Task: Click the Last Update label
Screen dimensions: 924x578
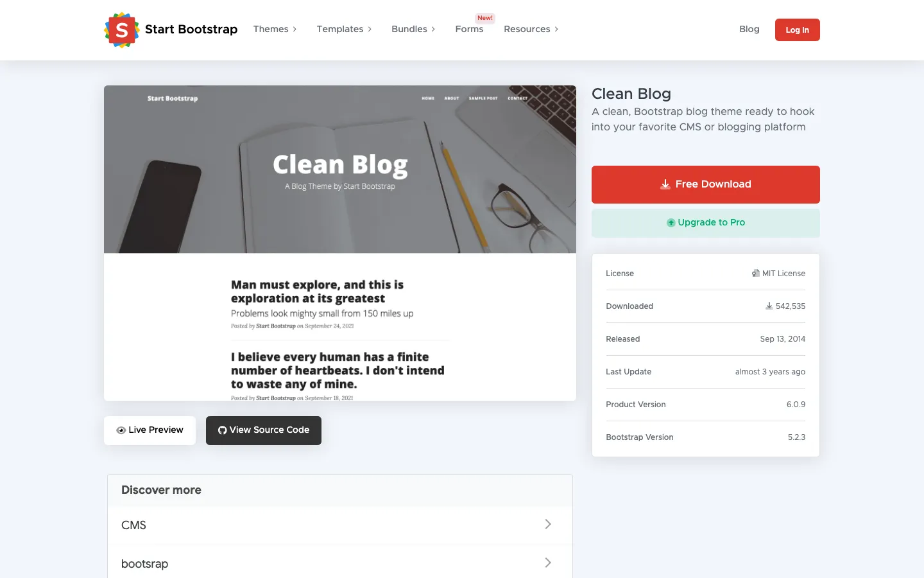Action: (629, 372)
